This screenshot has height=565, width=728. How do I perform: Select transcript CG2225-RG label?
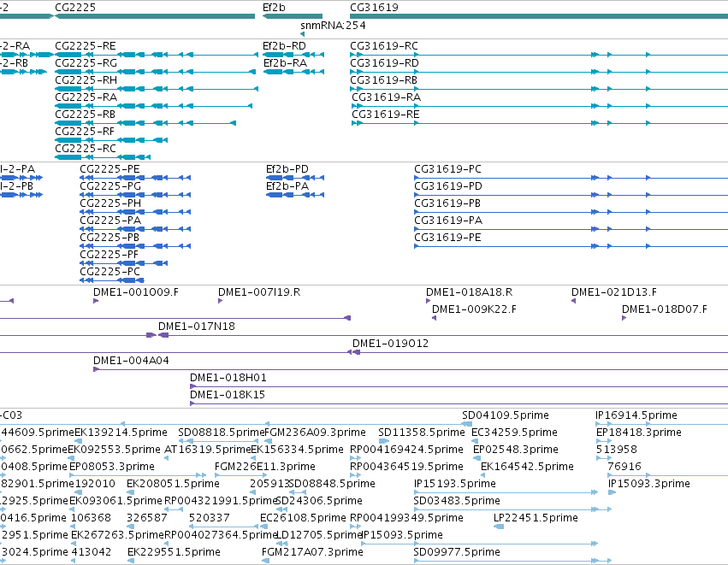86,63
